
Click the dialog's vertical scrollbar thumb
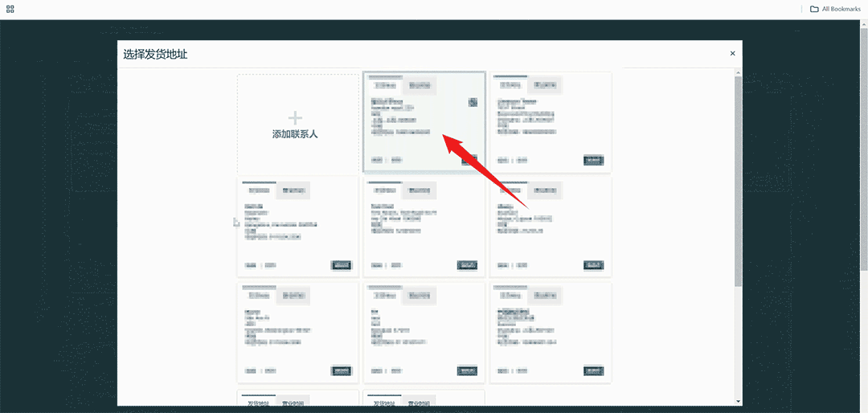click(738, 181)
